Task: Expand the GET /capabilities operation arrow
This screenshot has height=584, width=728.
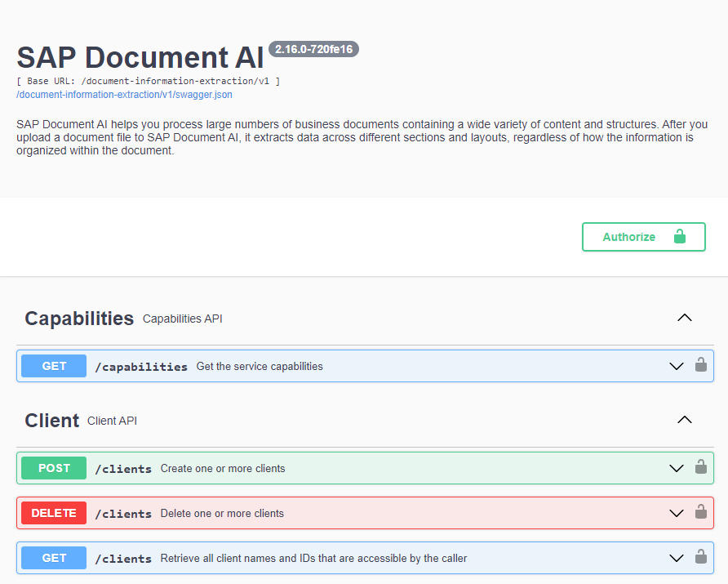Action: click(x=677, y=366)
